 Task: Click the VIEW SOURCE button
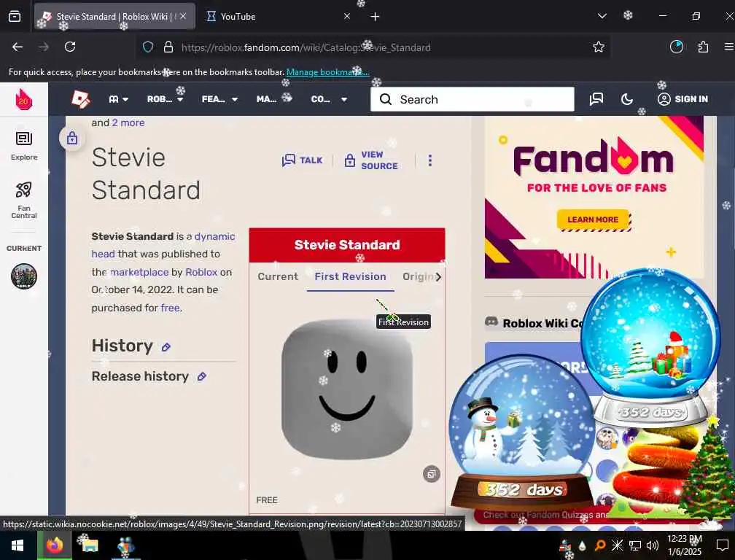(x=371, y=160)
